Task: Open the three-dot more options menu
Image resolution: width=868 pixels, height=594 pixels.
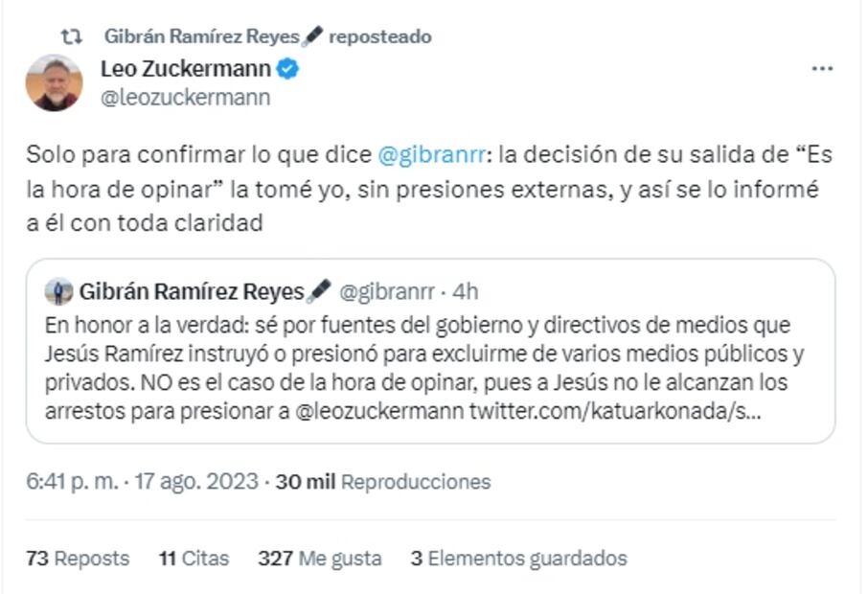Action: point(821,69)
